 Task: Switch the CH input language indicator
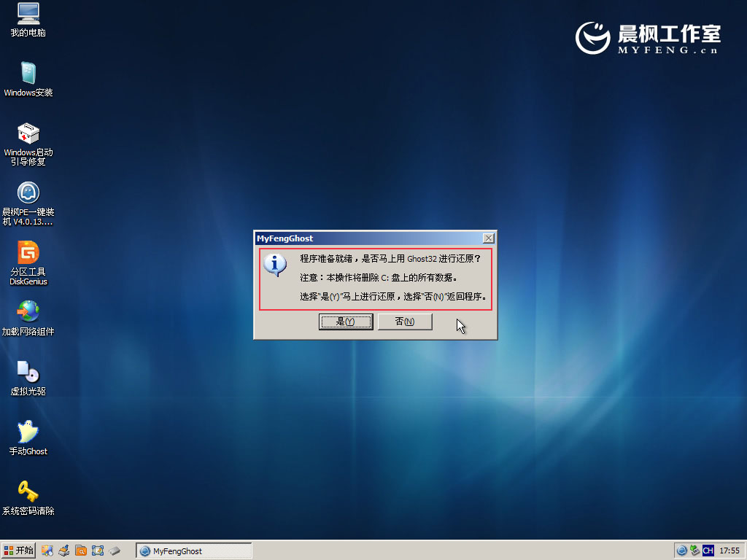[708, 551]
